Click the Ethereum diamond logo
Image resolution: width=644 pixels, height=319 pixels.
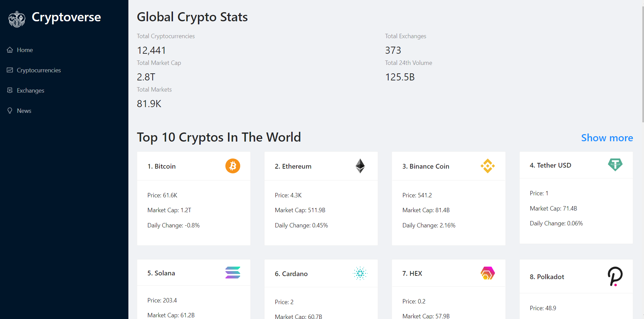[360, 166]
